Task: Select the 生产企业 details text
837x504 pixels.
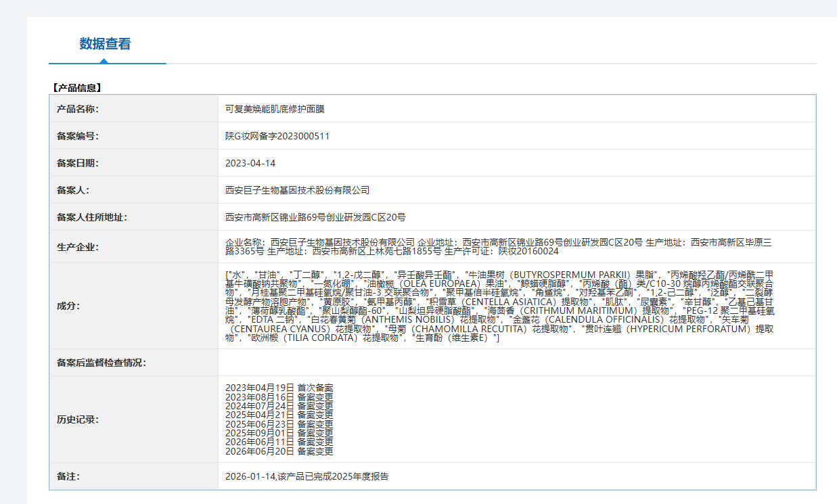Action: (x=499, y=246)
